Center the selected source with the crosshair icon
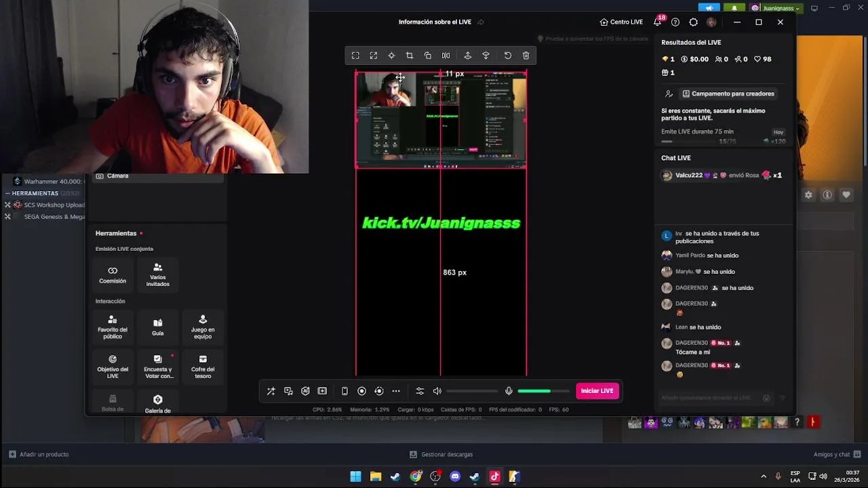The image size is (868, 488). (x=391, y=56)
